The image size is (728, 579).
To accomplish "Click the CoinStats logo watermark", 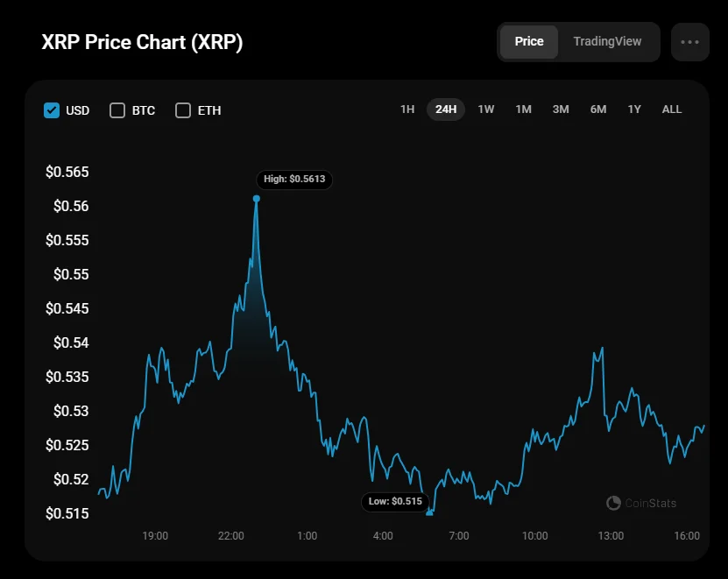I will coord(641,503).
